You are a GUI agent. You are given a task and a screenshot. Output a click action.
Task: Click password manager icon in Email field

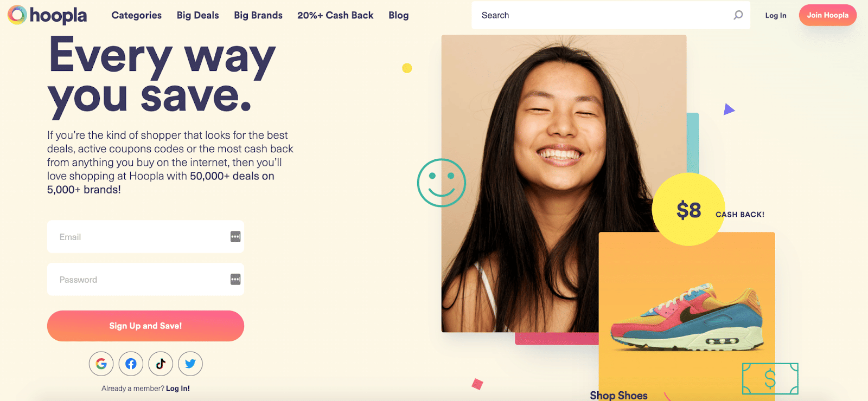point(235,237)
